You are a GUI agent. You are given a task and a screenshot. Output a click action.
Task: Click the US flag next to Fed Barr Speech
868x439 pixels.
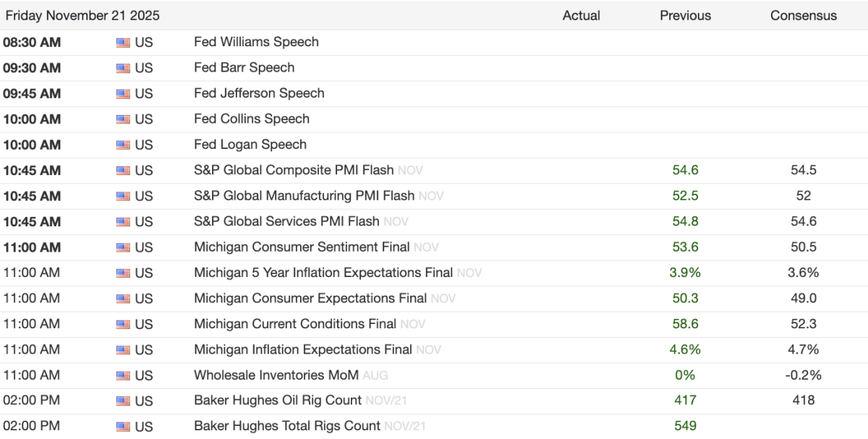click(123, 68)
